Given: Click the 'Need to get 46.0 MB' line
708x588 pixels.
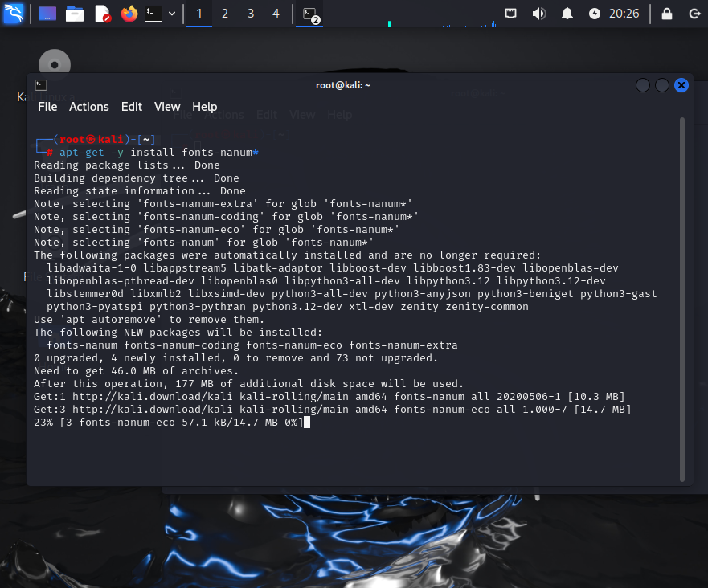Looking at the screenshot, I should coord(137,371).
